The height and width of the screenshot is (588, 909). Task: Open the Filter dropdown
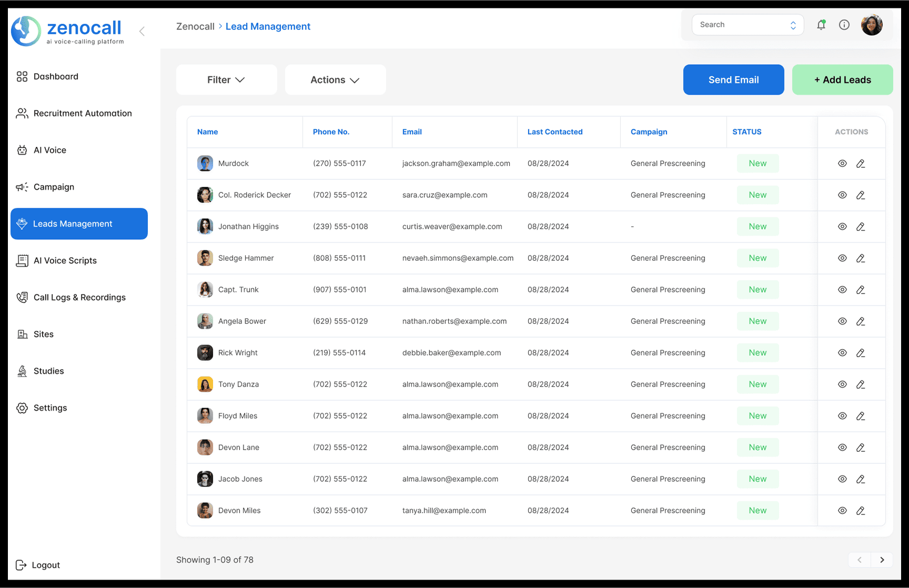coord(226,79)
